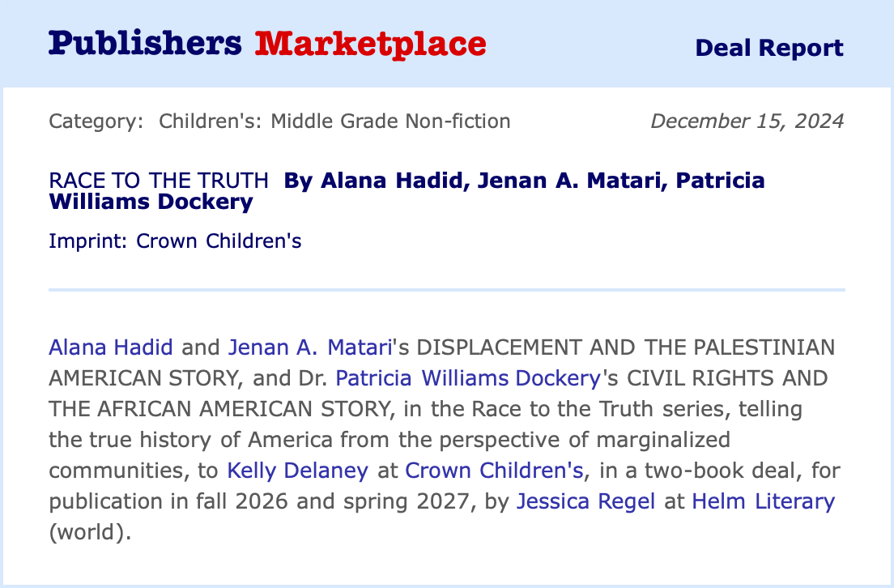Visit the Helm Literary agency link
Image resolution: width=894 pixels, height=588 pixels.
coord(763,501)
